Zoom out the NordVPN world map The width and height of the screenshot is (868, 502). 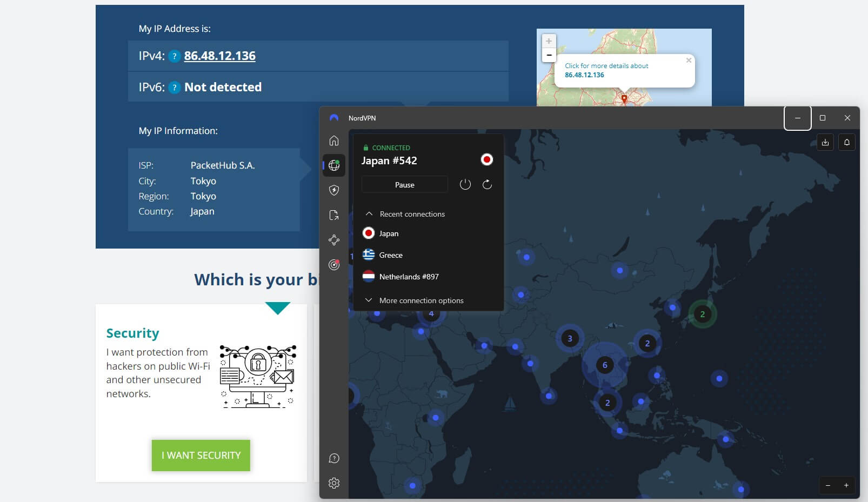[827, 485]
